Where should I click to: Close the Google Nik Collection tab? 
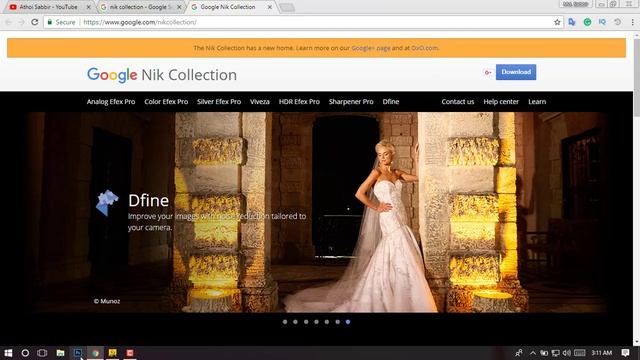click(269, 7)
